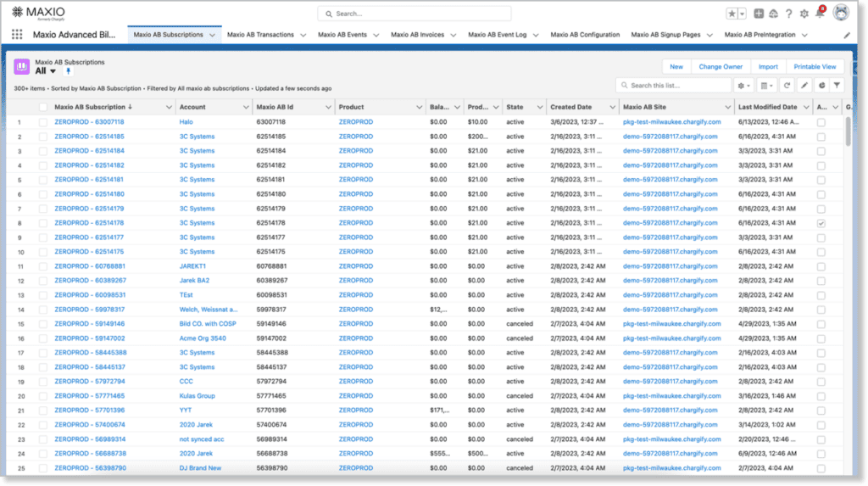Select row checkbox for ZEROPROD - 56688738

pyautogui.click(x=42, y=453)
